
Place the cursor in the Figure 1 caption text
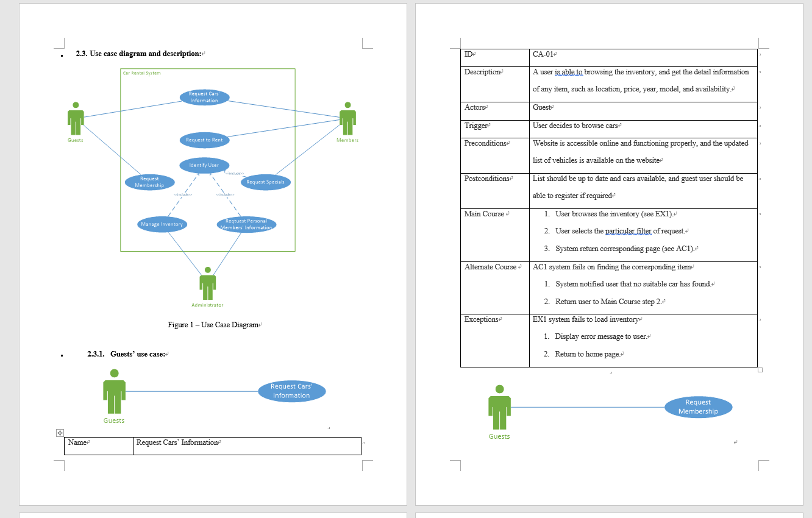click(213, 325)
